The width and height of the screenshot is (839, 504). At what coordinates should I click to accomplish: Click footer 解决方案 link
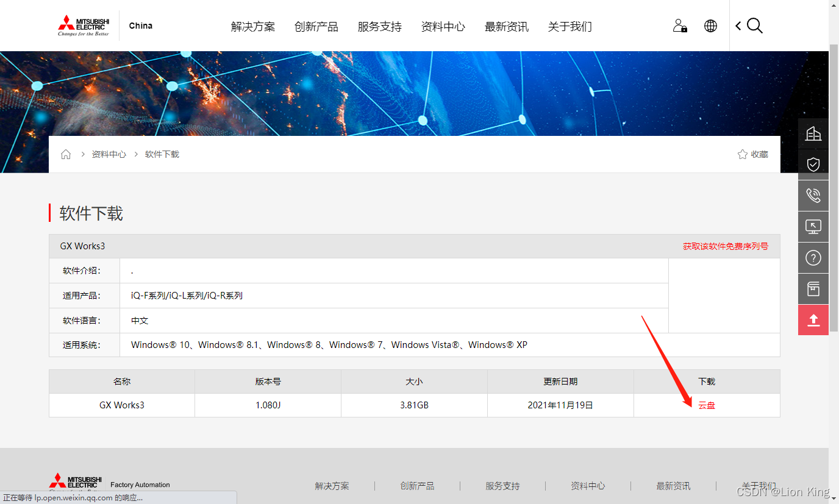pyautogui.click(x=332, y=486)
